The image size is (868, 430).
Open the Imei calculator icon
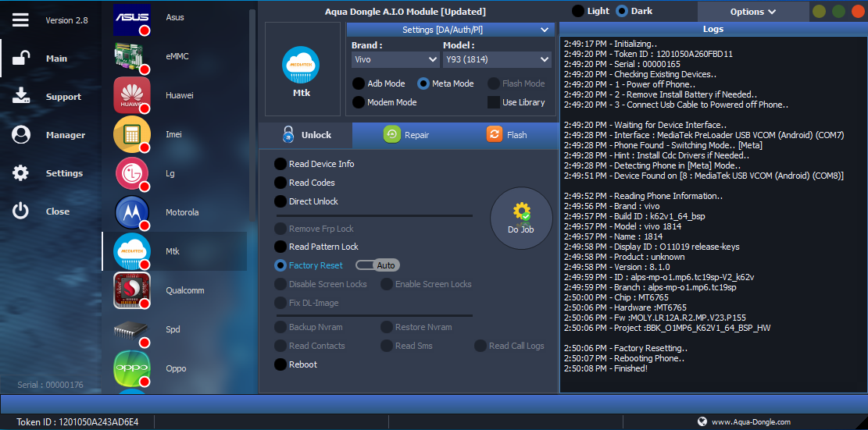pyautogui.click(x=132, y=134)
